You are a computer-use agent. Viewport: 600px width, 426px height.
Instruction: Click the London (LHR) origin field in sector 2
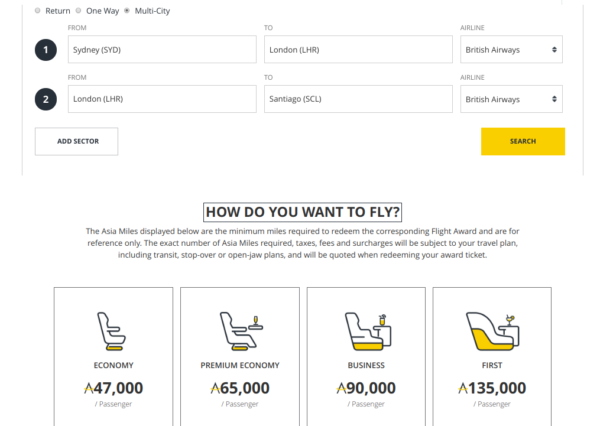point(162,99)
